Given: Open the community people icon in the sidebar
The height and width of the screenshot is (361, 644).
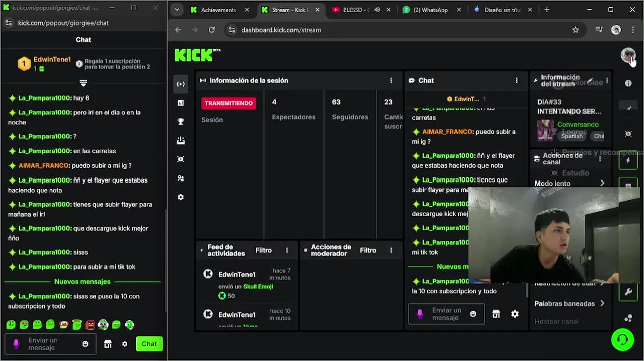Looking at the screenshot, I should click(x=181, y=178).
